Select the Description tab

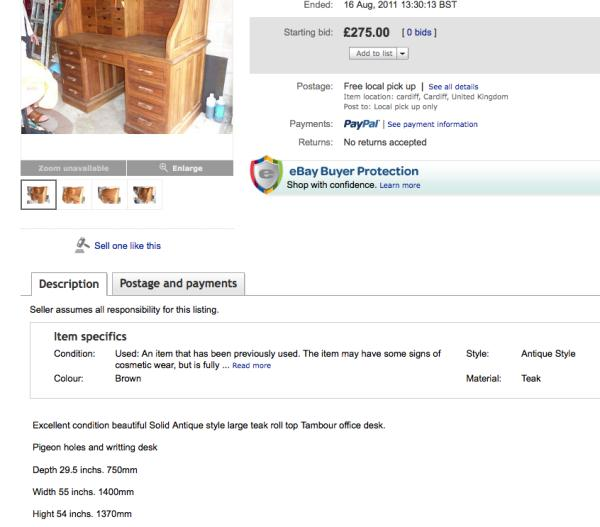click(69, 284)
